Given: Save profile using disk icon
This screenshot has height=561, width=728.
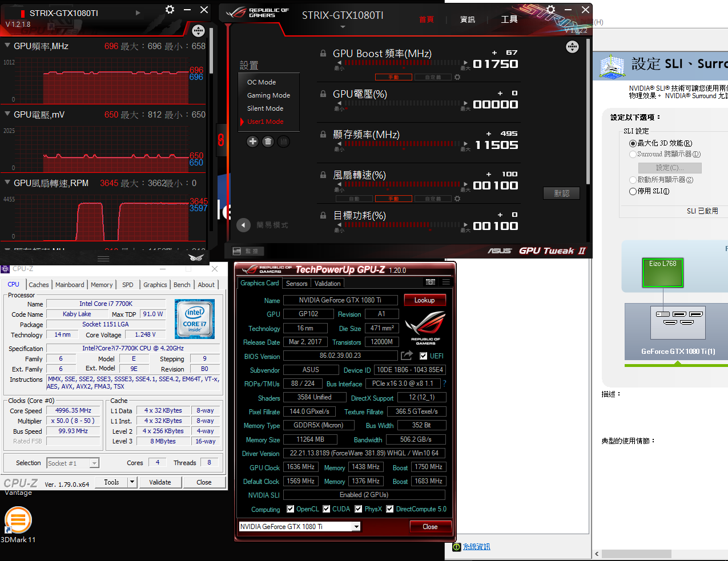Looking at the screenshot, I should coord(283,142).
